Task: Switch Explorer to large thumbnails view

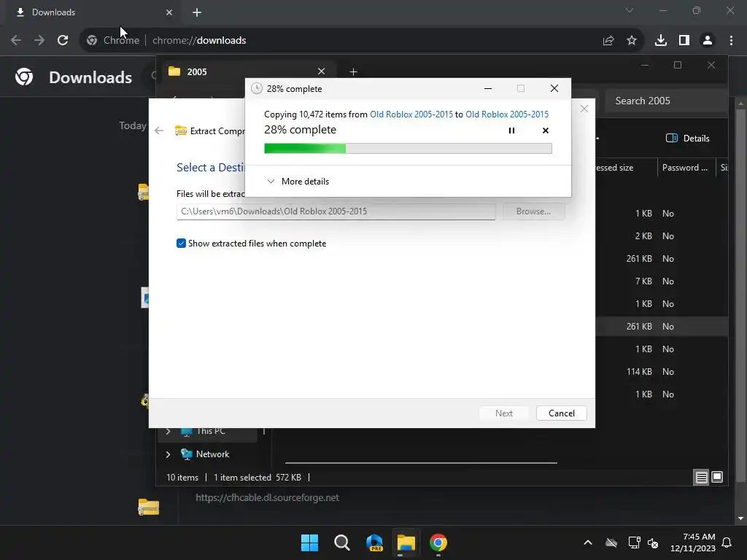Action: (717, 477)
